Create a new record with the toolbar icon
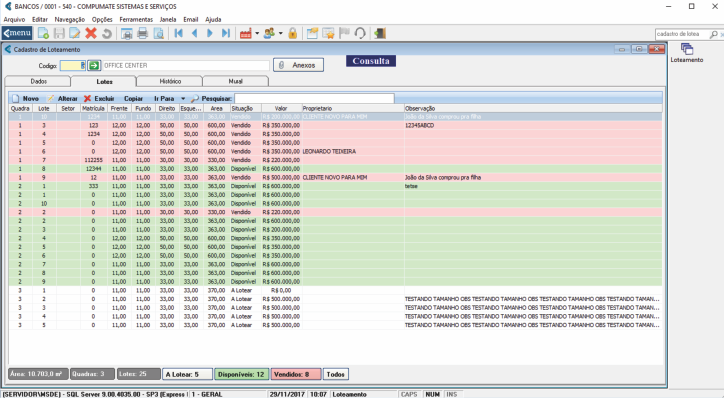Viewport: 724px width, 398px height. pos(43,33)
